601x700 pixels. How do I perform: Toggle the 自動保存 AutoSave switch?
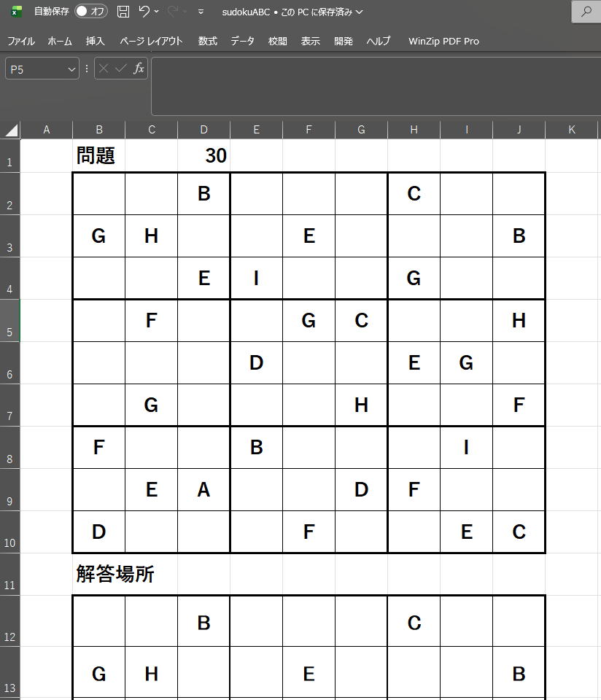(91, 12)
